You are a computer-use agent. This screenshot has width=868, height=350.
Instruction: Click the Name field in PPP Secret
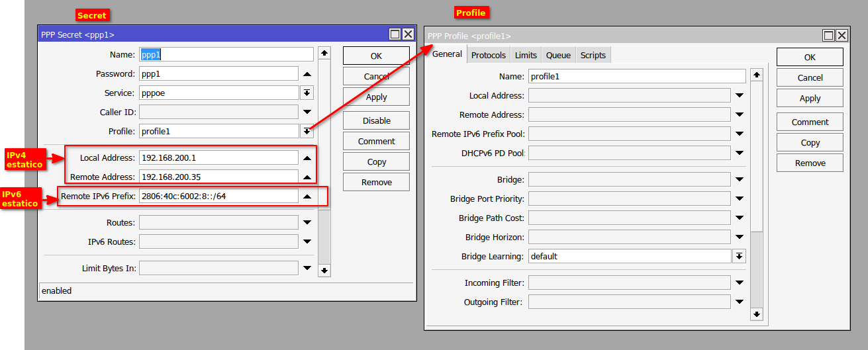pos(226,55)
